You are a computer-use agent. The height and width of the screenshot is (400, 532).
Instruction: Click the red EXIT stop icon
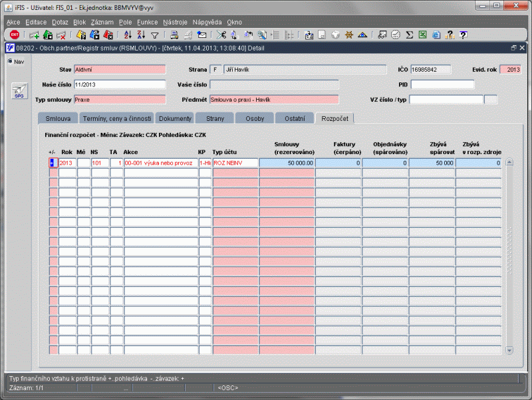pyautogui.click(x=15, y=35)
